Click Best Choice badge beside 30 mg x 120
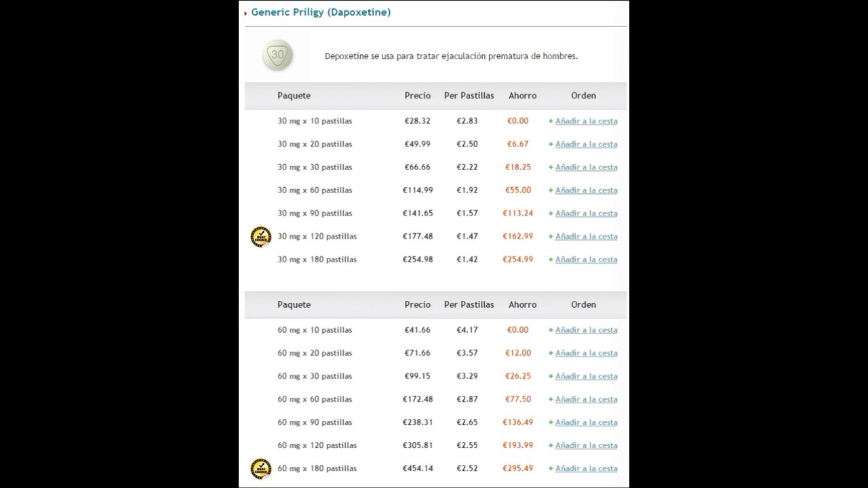The image size is (868, 488). coord(260,237)
